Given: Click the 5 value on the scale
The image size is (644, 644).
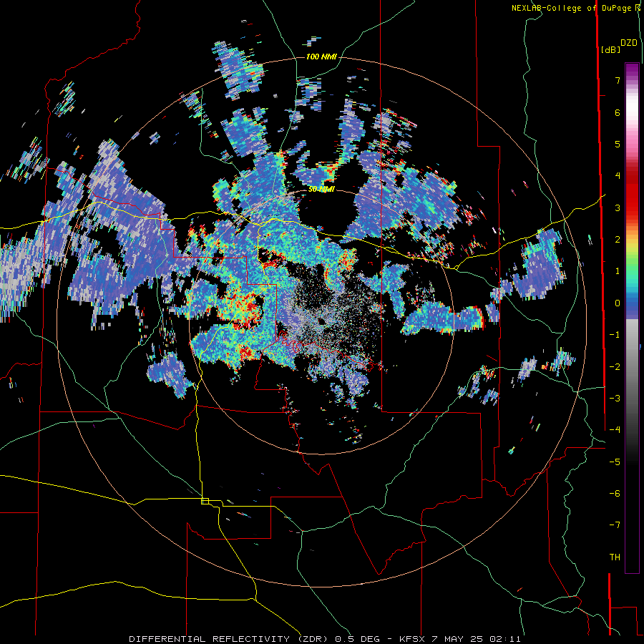Looking at the screenshot, I should click(618, 144).
